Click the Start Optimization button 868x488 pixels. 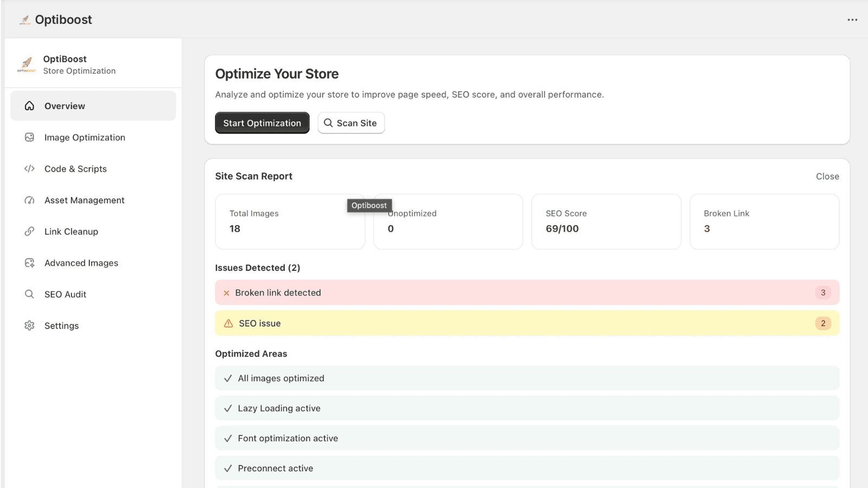(x=262, y=123)
